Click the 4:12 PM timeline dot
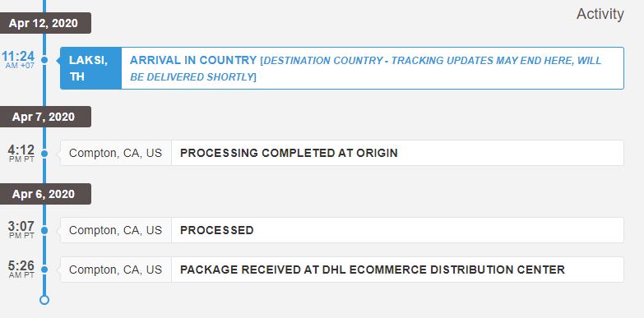 coord(44,154)
